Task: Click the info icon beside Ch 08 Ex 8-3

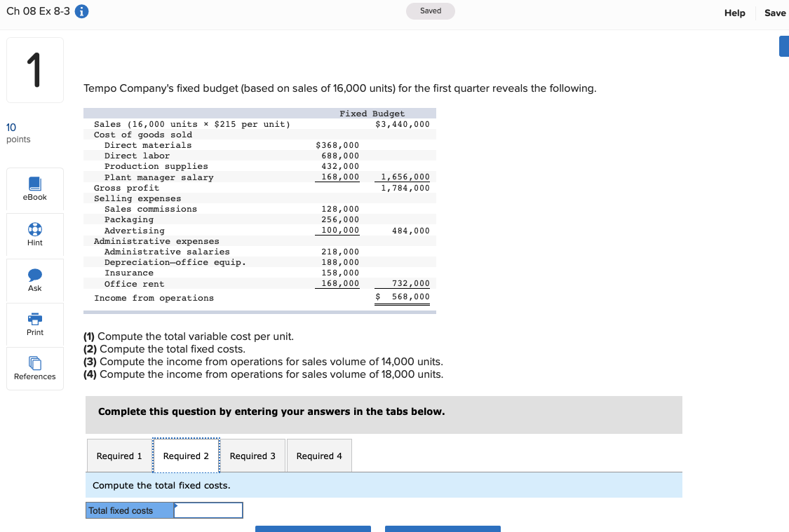Action: point(81,11)
